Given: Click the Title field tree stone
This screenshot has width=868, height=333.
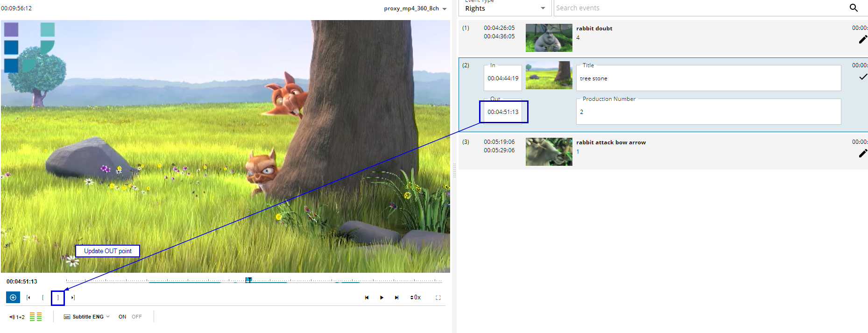Looking at the screenshot, I should [708, 78].
